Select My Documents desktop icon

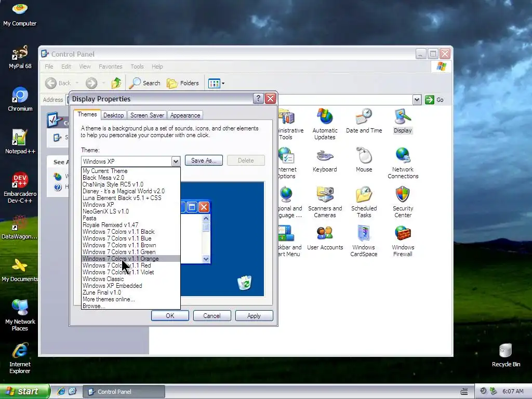coord(20,270)
